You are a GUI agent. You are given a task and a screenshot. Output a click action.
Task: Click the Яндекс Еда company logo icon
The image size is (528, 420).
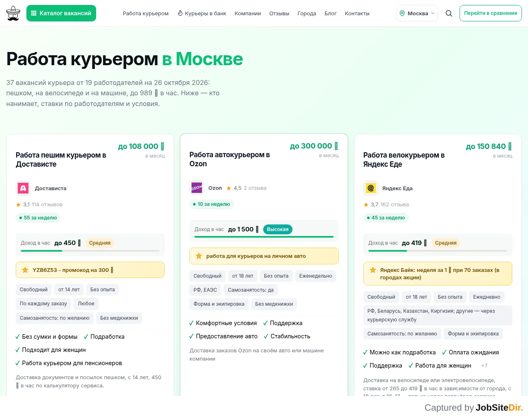[x=371, y=188]
